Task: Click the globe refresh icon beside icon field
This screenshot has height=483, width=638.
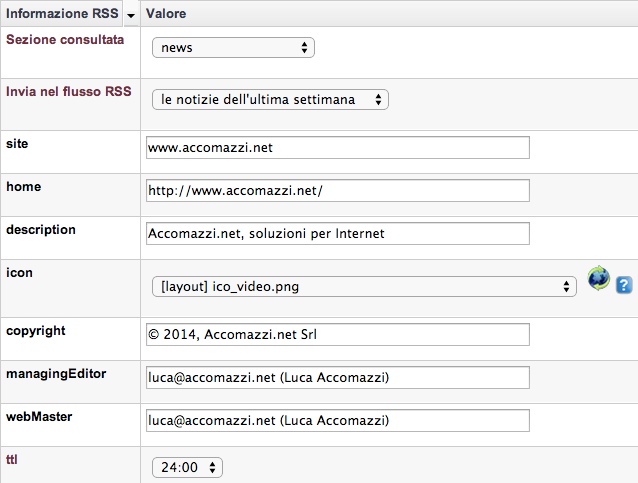Action: point(598,279)
